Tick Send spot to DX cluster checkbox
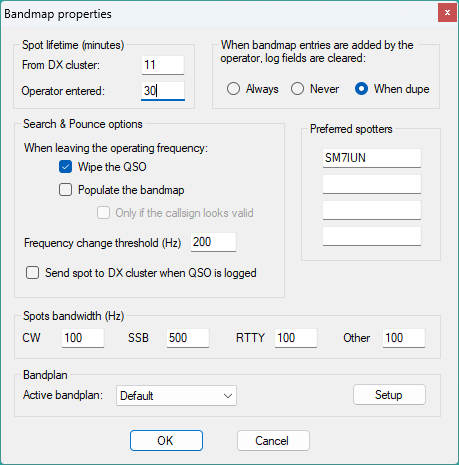 click(33, 273)
